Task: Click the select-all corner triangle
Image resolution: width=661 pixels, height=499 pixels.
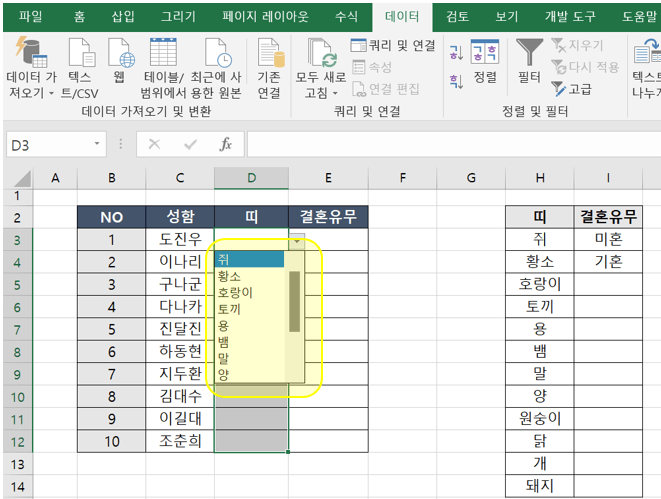Action: (x=22, y=179)
